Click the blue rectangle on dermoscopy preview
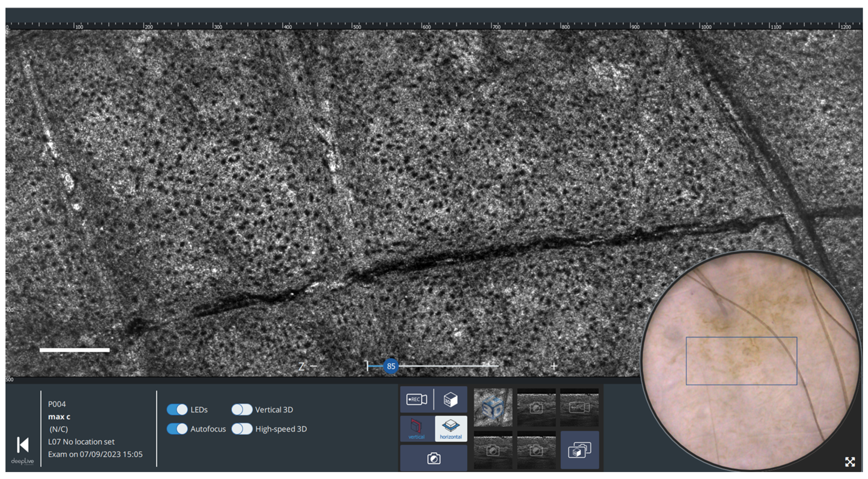Viewport: 868px width, 479px height. (x=741, y=361)
